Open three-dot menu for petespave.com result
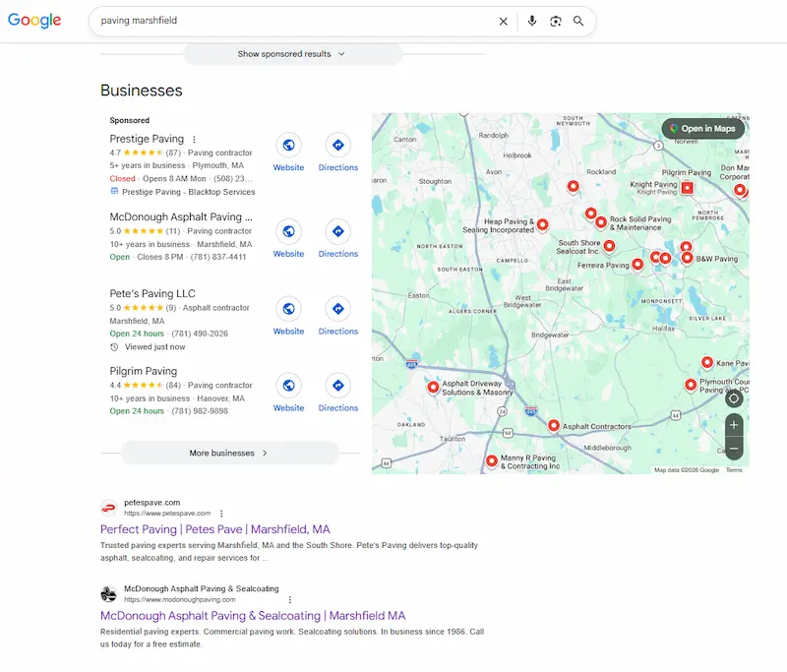Image resolution: width=787 pixels, height=672 pixels. (x=221, y=514)
